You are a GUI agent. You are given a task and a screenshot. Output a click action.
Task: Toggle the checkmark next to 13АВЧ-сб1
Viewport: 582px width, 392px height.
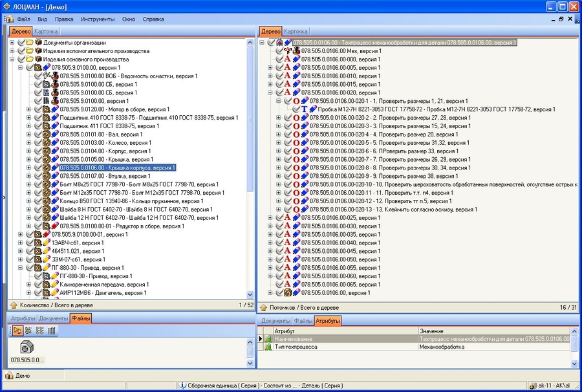click(30, 243)
